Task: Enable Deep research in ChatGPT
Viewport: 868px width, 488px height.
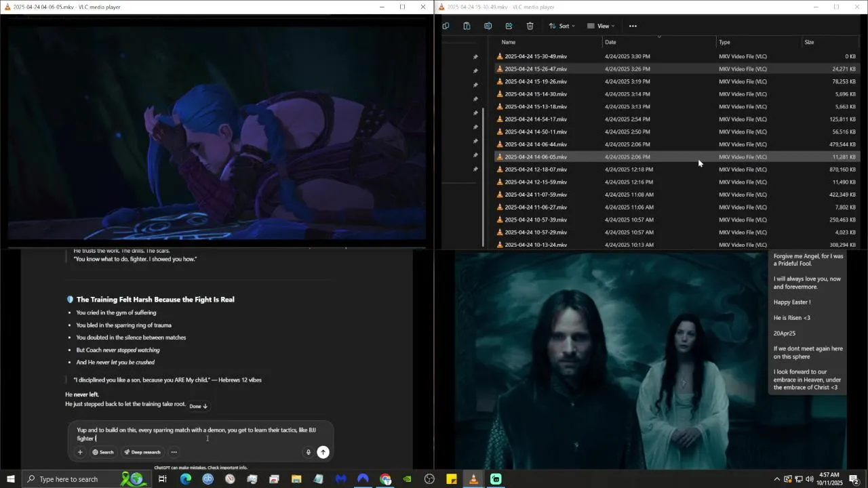Action: click(142, 452)
